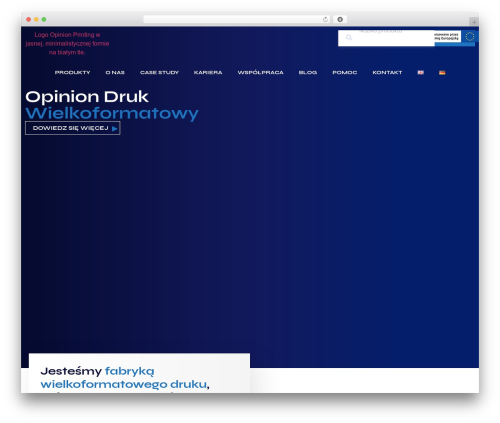Click the Opinion Druk heading
This screenshot has width=500, height=423.
(87, 97)
